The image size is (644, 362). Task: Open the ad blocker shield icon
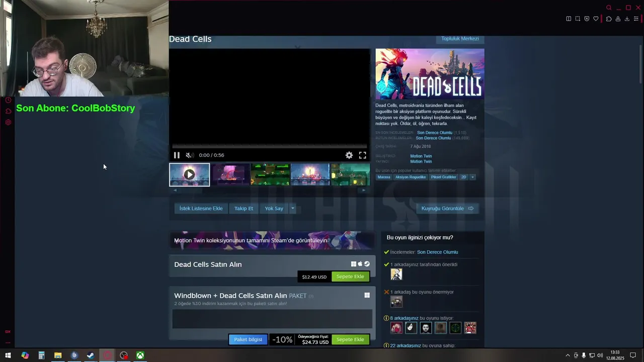point(587,19)
